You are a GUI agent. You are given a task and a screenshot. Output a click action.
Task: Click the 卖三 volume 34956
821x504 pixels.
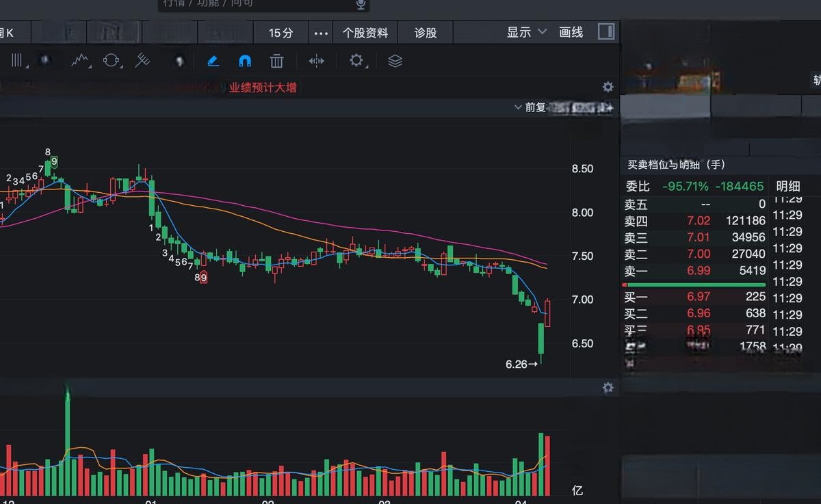748,237
